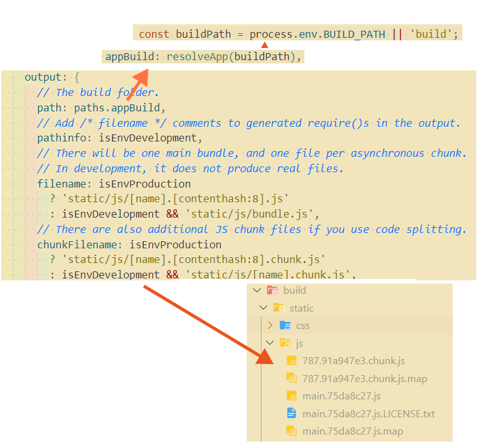
Task: Click comment 'In development, it does not produce'
Action: tap(190, 168)
